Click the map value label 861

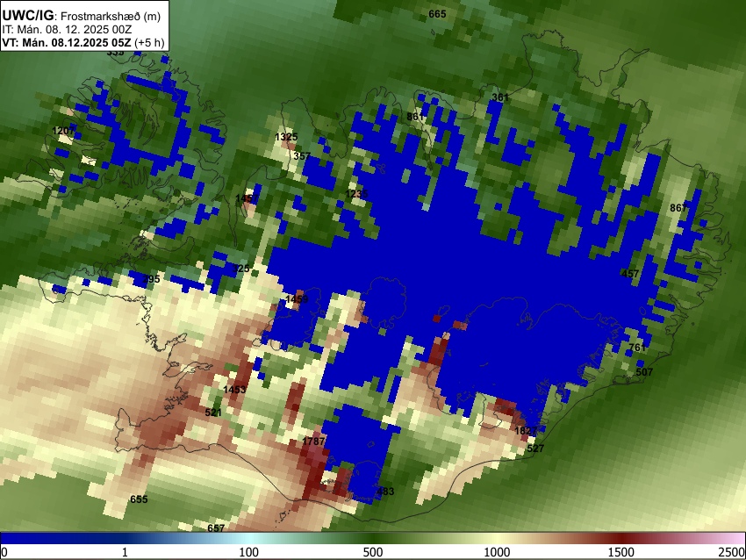[x=415, y=117]
